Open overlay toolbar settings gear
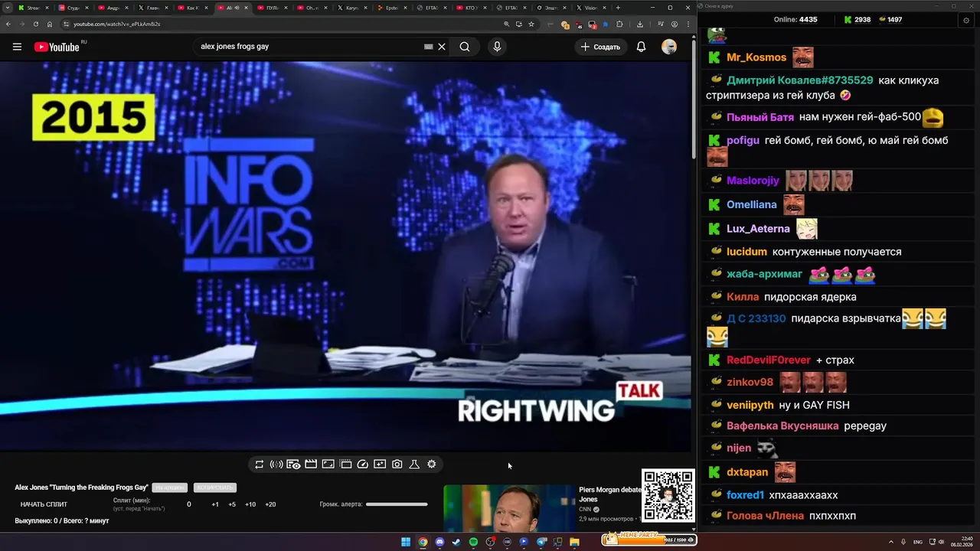The width and height of the screenshot is (980, 551). point(432,465)
